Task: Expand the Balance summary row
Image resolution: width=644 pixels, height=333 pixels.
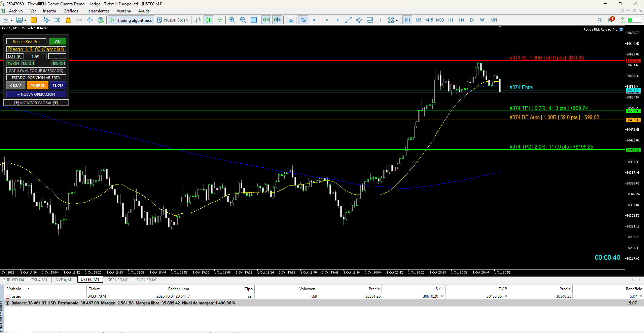Action: 7,303
